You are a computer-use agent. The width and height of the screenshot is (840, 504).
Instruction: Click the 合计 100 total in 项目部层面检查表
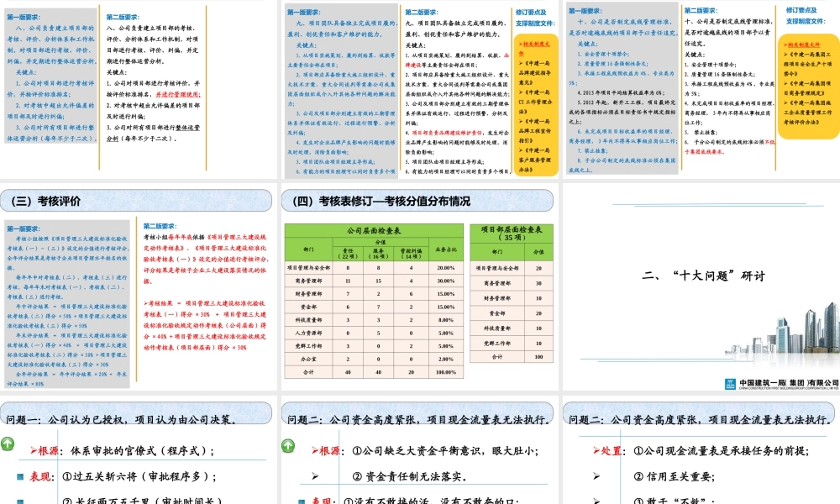538,357
